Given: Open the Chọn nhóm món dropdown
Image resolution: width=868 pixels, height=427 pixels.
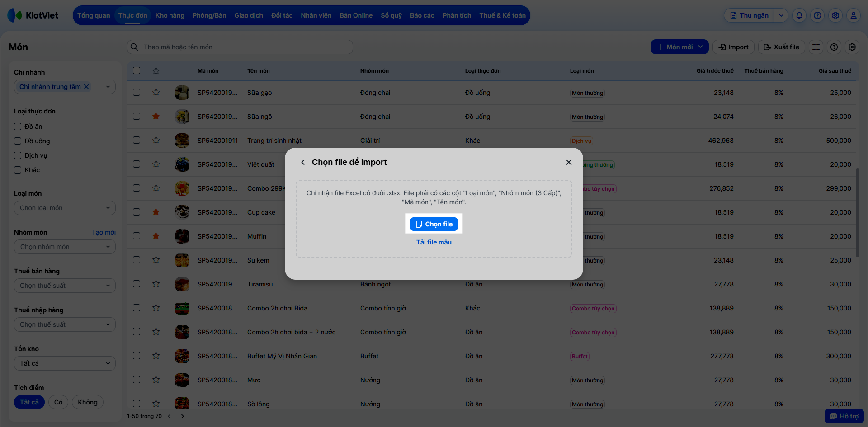Looking at the screenshot, I should point(65,247).
